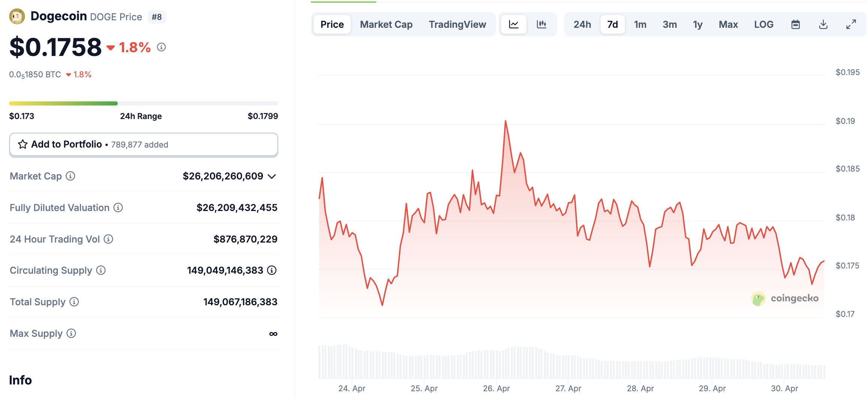Click the 26. Apr price peak on chart
The image size is (868, 398).
click(506, 121)
